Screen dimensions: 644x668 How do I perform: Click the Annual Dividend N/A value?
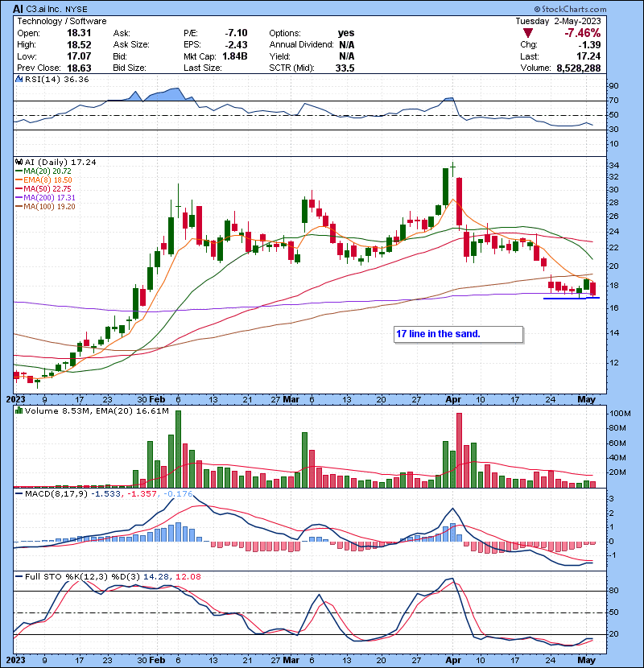coord(346,44)
